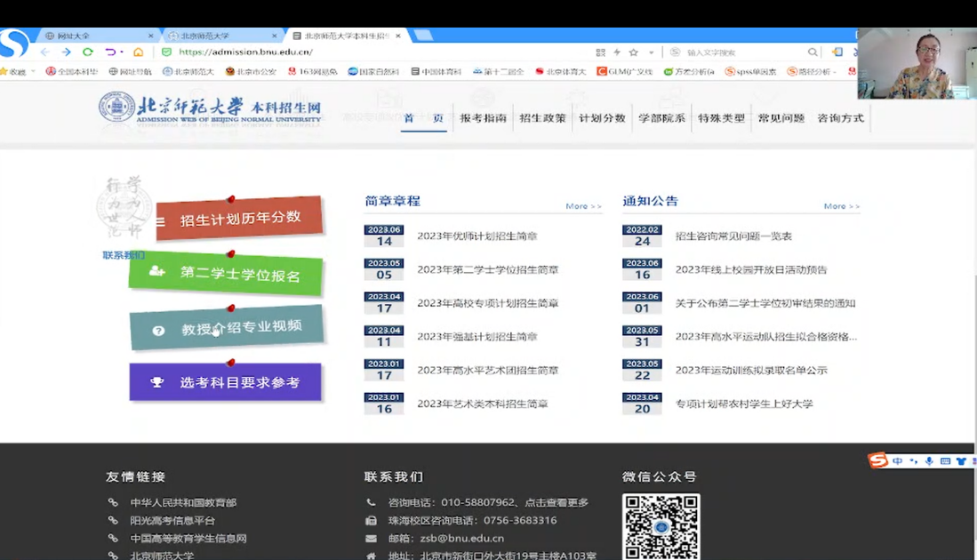
Task: Open More link for 通知公告 section
Action: pyautogui.click(x=841, y=206)
